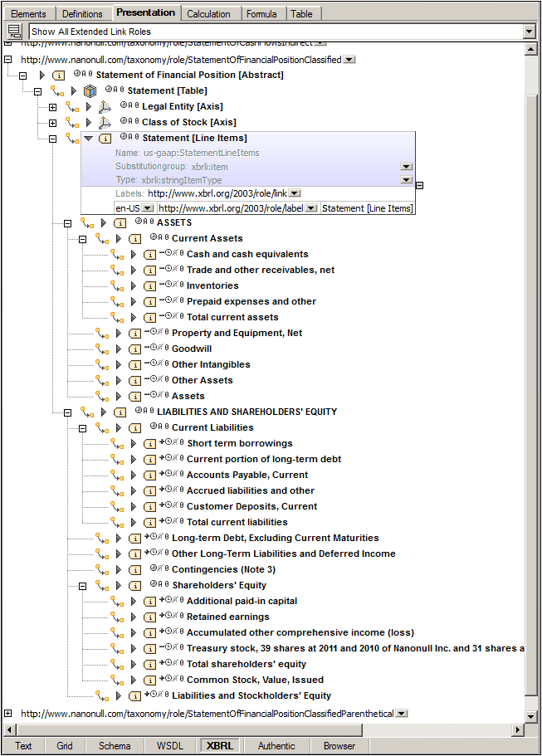Image resolution: width=542 pixels, height=756 pixels.
Task: Click the item icon beside Goodwill
Action: tap(134, 349)
